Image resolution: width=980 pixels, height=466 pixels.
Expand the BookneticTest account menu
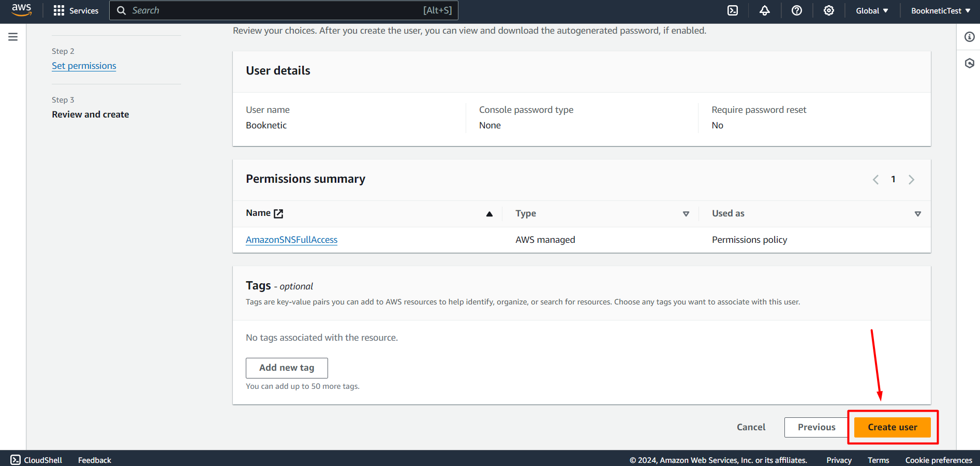(x=940, y=10)
